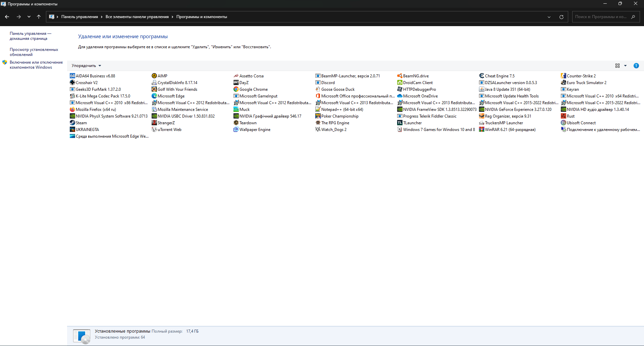Select the Discord entry
Viewport: 644px width, 346px height.
(x=325, y=83)
